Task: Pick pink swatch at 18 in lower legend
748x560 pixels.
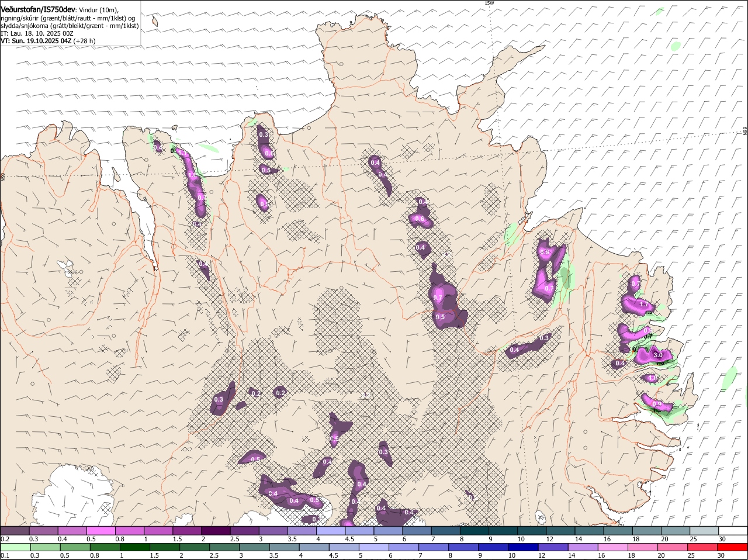Action: point(643,547)
